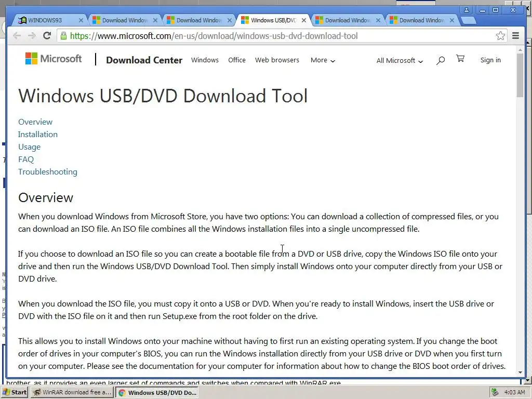
Task: Switch to WinRAR download taskbar window
Action: (73, 392)
